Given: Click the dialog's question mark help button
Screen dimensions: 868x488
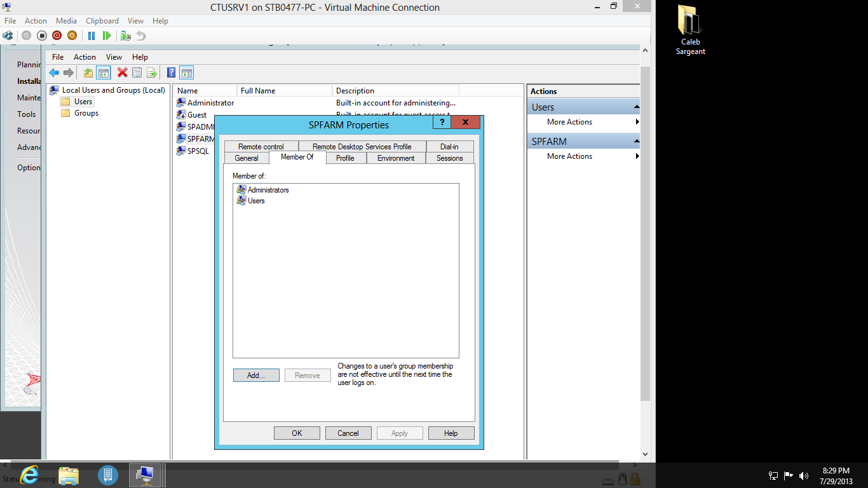Looking at the screenshot, I should coord(442,122).
